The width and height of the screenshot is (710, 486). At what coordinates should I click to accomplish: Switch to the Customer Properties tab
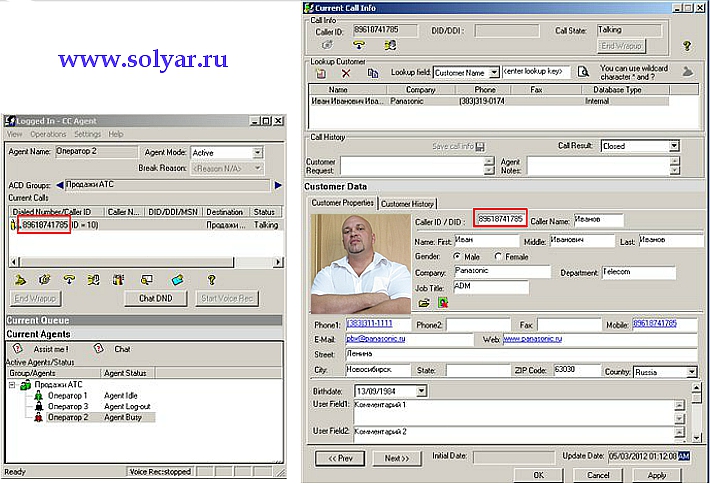[x=342, y=203]
